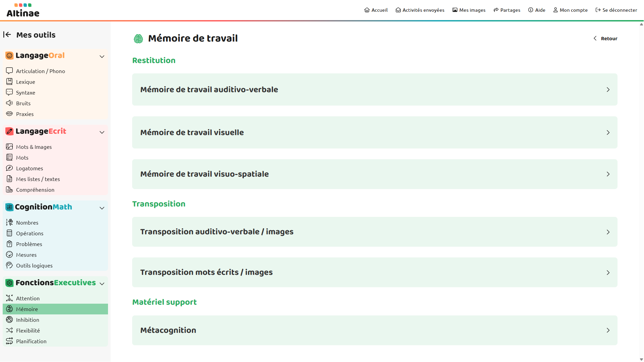Open the Métacognition card
The height and width of the screenshot is (362, 644).
(374, 330)
